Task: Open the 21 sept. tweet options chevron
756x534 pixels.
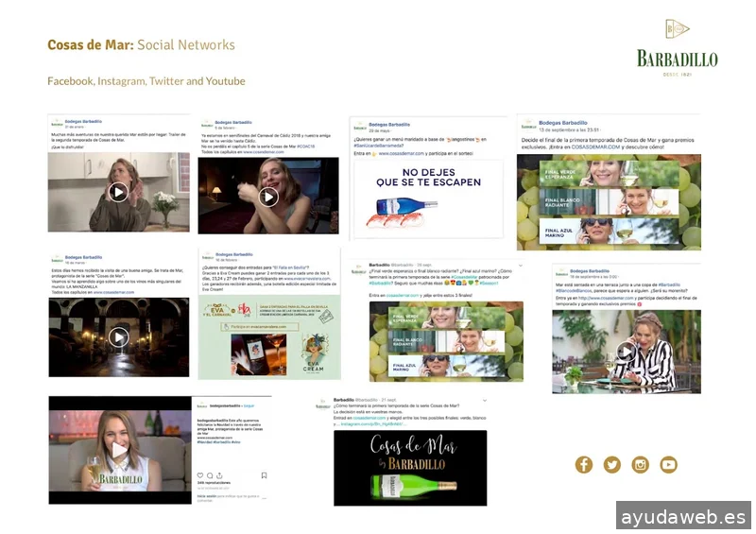Action: click(x=485, y=401)
